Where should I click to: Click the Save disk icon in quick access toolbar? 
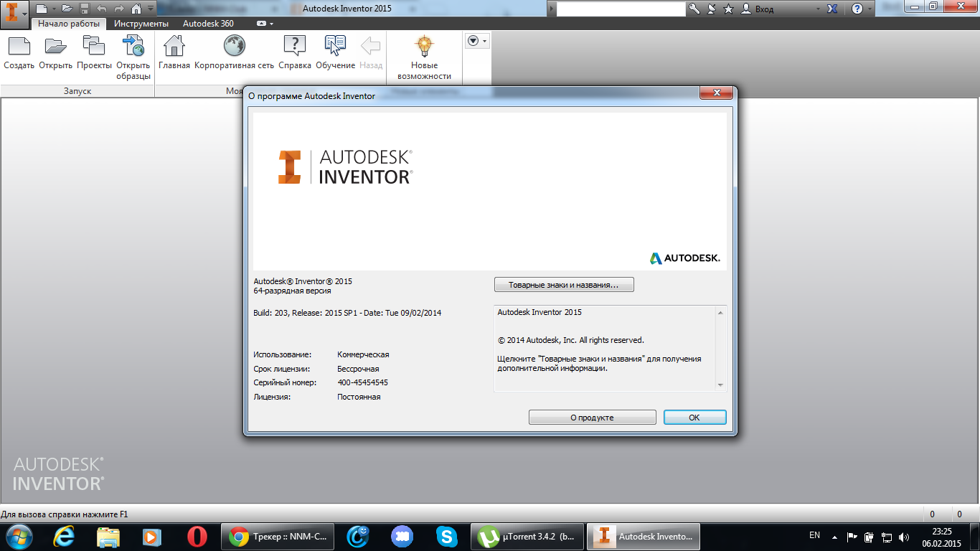click(85, 9)
